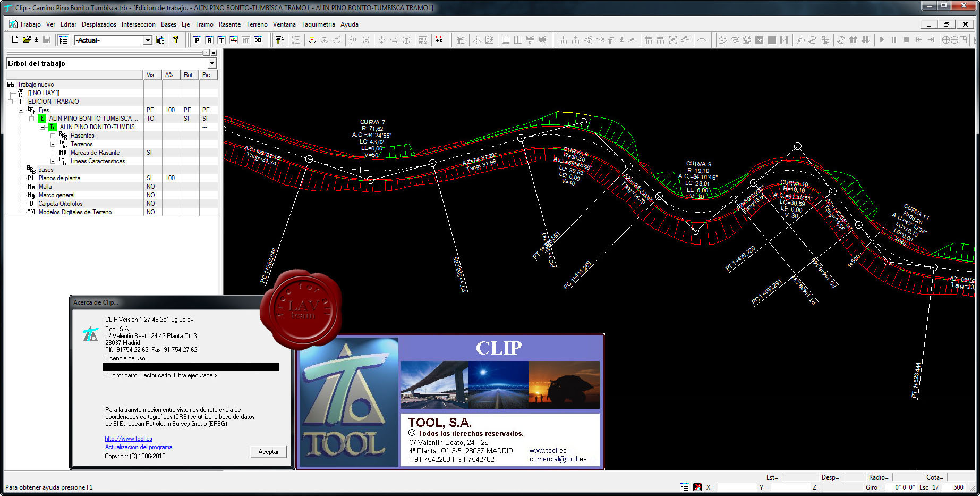This screenshot has width=980, height=496.
Task: Open the 3D view window icon
Action: tap(258, 40)
